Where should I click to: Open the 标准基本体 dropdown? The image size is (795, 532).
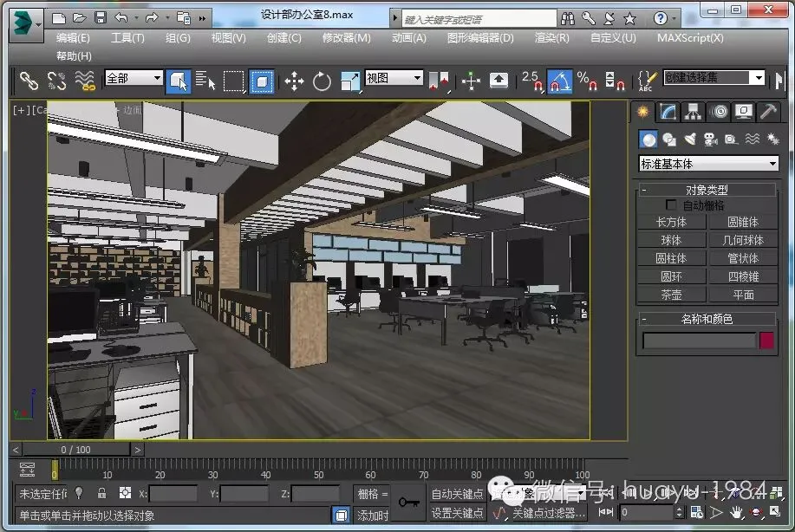(x=708, y=164)
